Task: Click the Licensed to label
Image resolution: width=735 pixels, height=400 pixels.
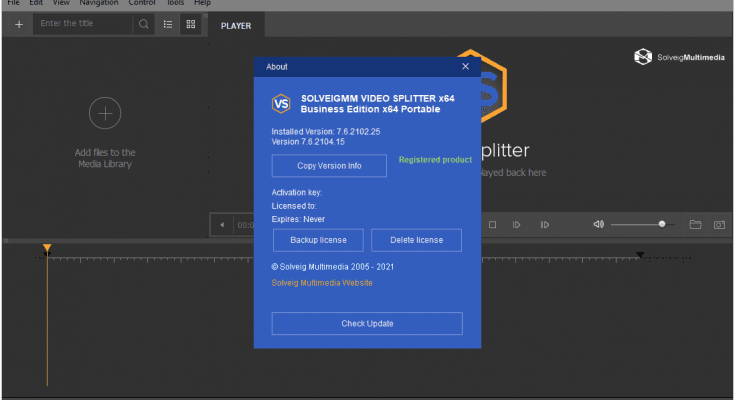Action: point(294,206)
